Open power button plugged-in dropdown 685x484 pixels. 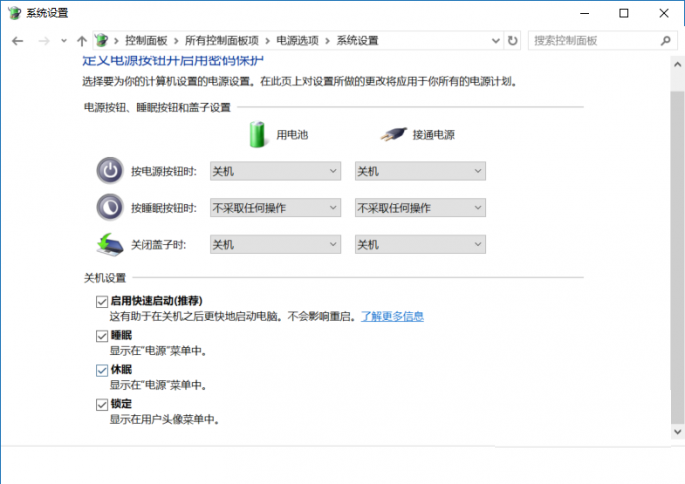tap(420, 171)
